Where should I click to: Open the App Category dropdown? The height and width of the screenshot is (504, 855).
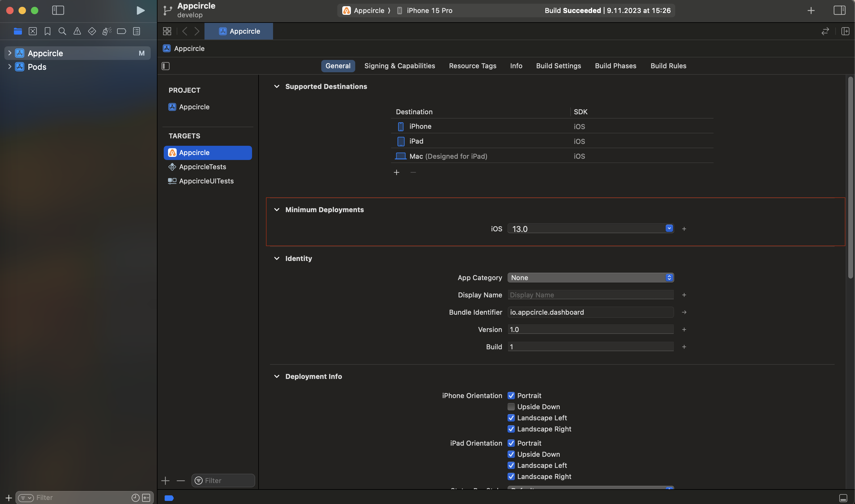(x=591, y=278)
